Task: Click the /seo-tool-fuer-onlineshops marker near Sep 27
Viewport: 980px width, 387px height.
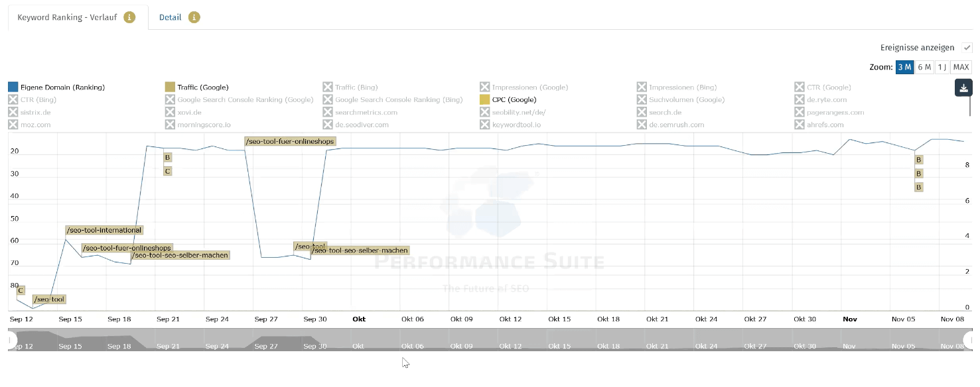Action: [x=289, y=141]
